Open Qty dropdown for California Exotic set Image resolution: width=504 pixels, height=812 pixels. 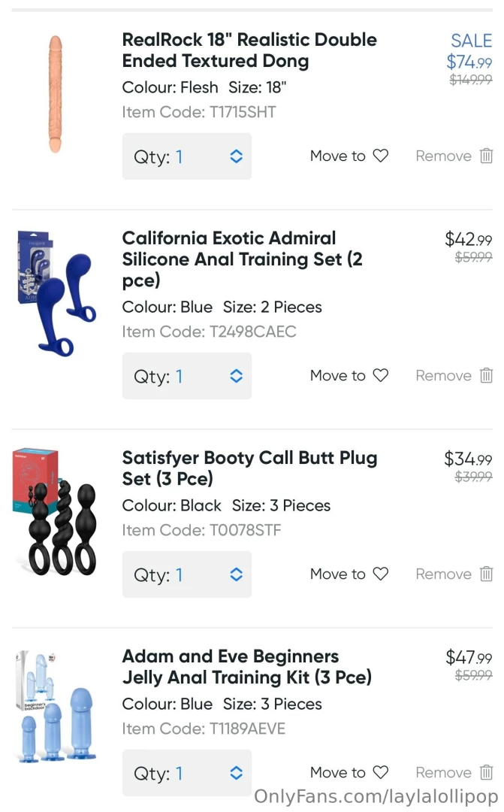[187, 376]
